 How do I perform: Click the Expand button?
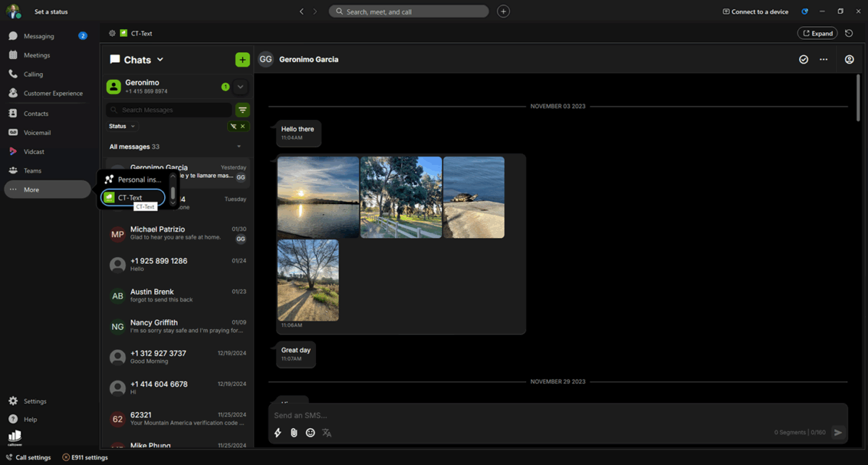coord(817,33)
